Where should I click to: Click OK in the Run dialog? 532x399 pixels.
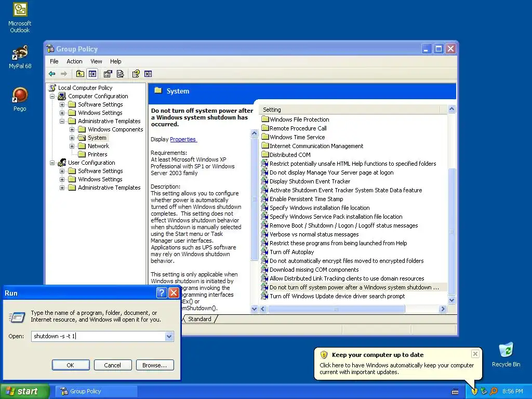coord(71,365)
